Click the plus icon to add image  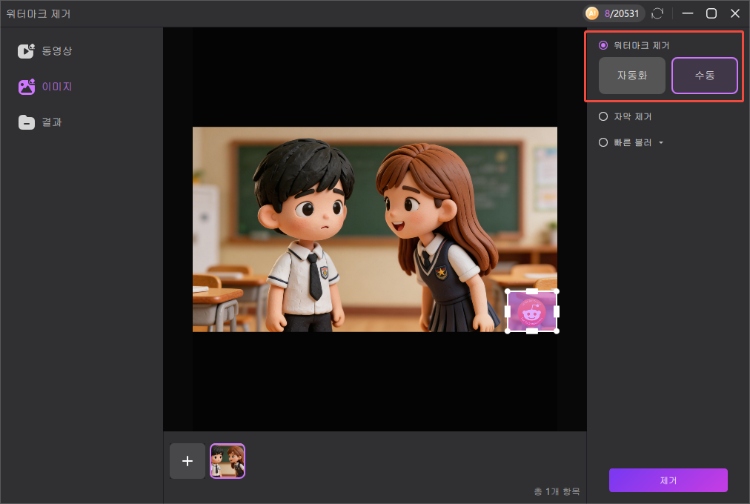(x=187, y=461)
